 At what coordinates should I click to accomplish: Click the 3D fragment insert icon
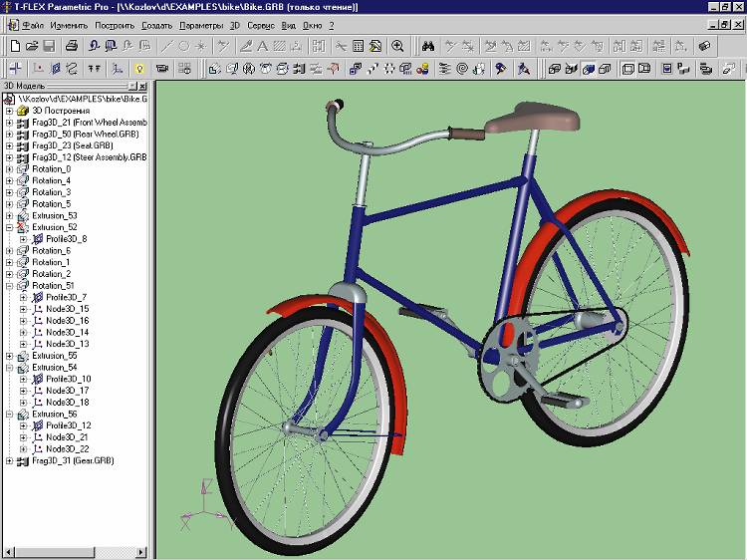(x=299, y=69)
